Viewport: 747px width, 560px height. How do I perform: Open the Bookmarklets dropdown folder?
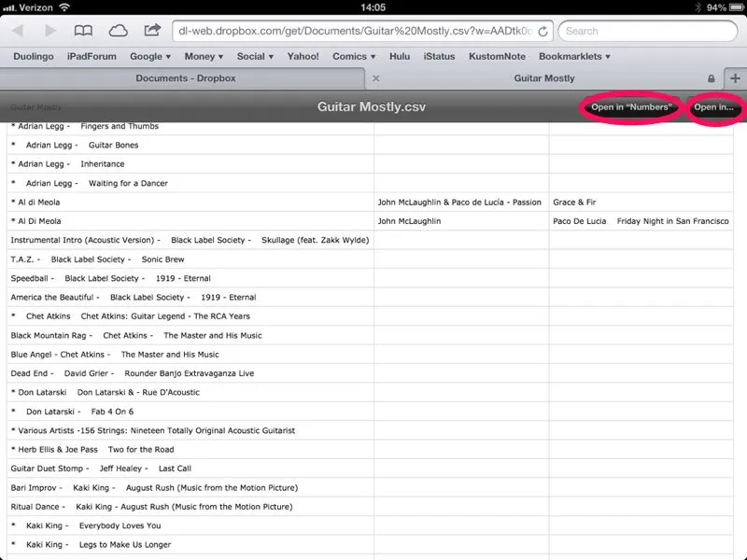click(x=574, y=56)
